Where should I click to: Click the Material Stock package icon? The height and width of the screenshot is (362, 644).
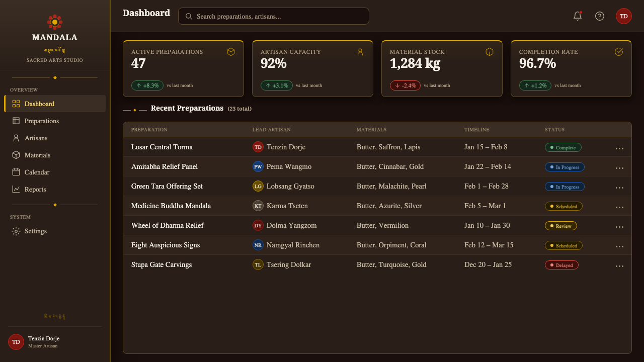tap(490, 52)
